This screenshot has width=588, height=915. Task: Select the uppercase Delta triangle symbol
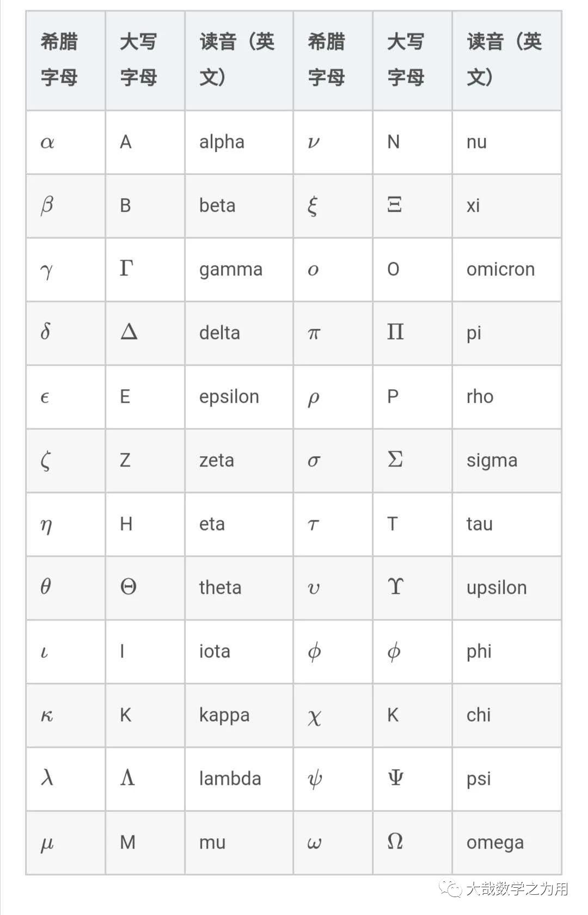pos(128,331)
